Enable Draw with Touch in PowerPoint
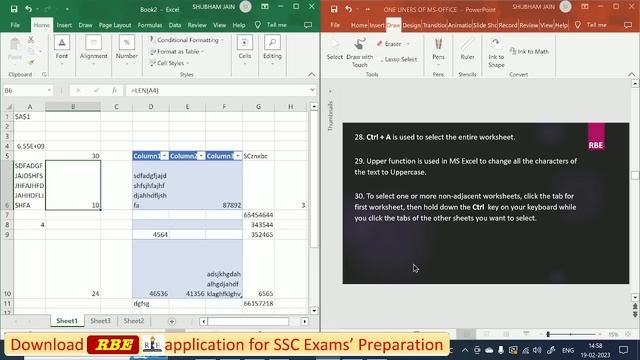Screen dimensions: 640x360 [x=360, y=53]
